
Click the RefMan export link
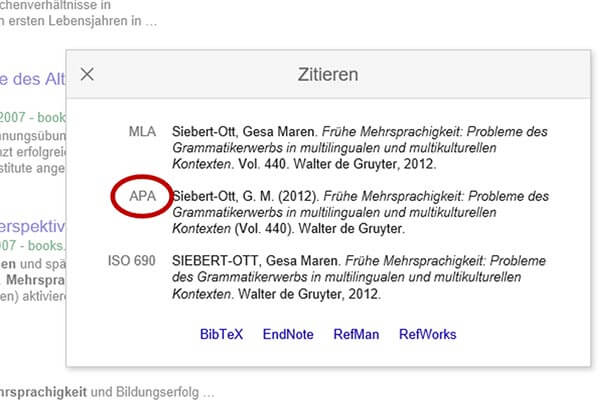point(357,334)
